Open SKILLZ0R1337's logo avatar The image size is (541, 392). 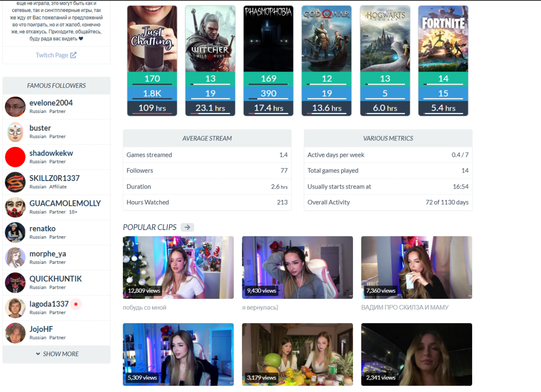click(x=15, y=182)
